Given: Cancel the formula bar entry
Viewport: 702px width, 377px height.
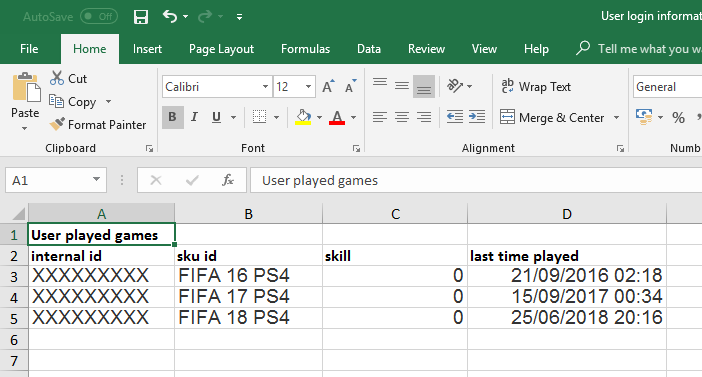Looking at the screenshot, I should coord(156,180).
